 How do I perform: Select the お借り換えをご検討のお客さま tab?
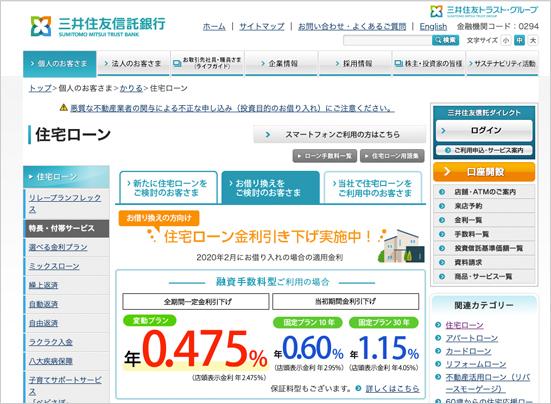(x=271, y=188)
